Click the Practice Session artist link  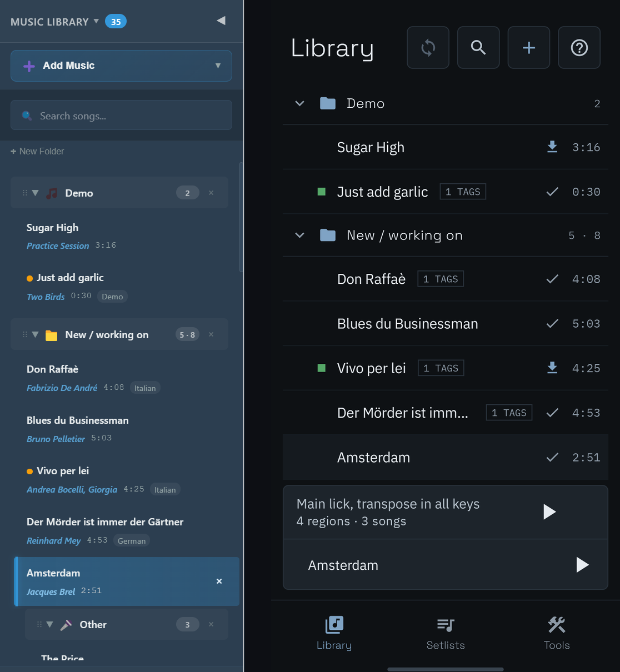(x=58, y=245)
